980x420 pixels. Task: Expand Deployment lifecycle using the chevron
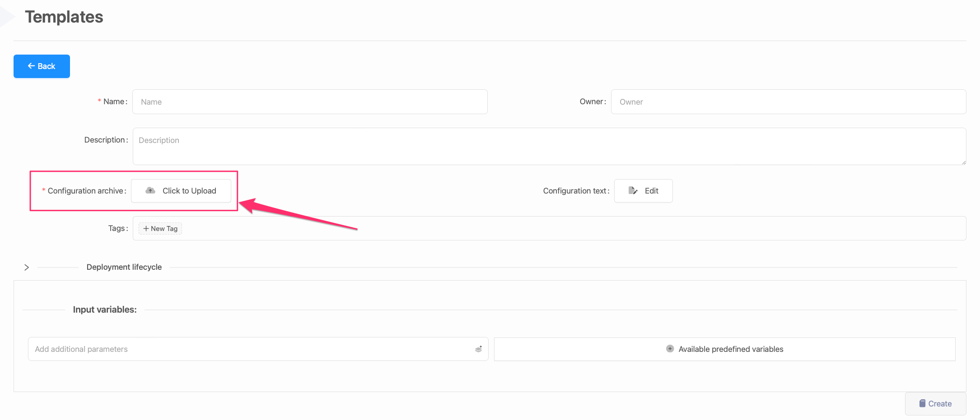(27, 268)
